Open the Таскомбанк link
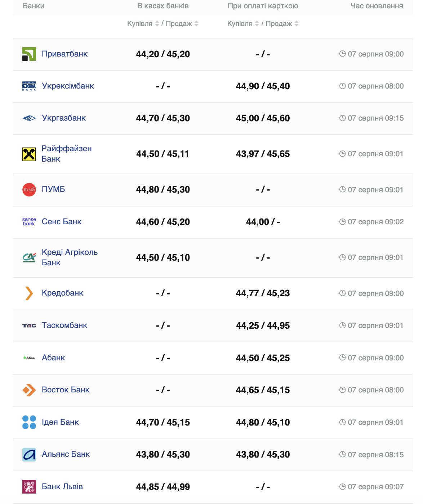 64,325
